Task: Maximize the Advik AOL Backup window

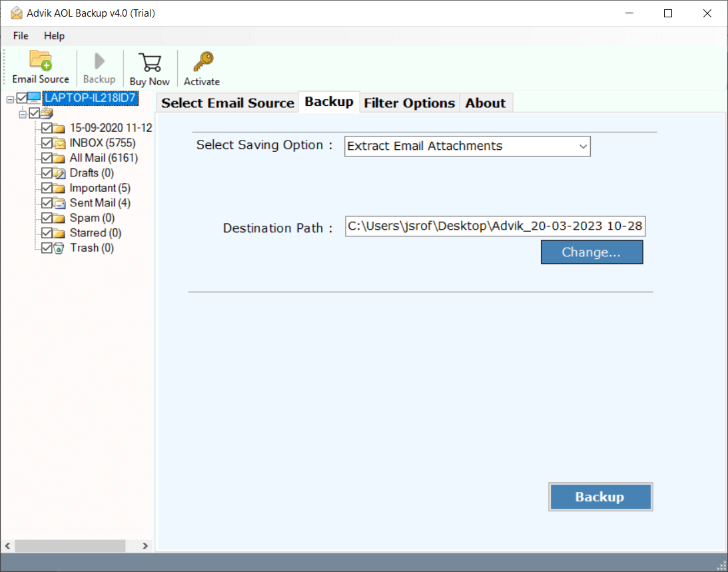Action: point(668,13)
